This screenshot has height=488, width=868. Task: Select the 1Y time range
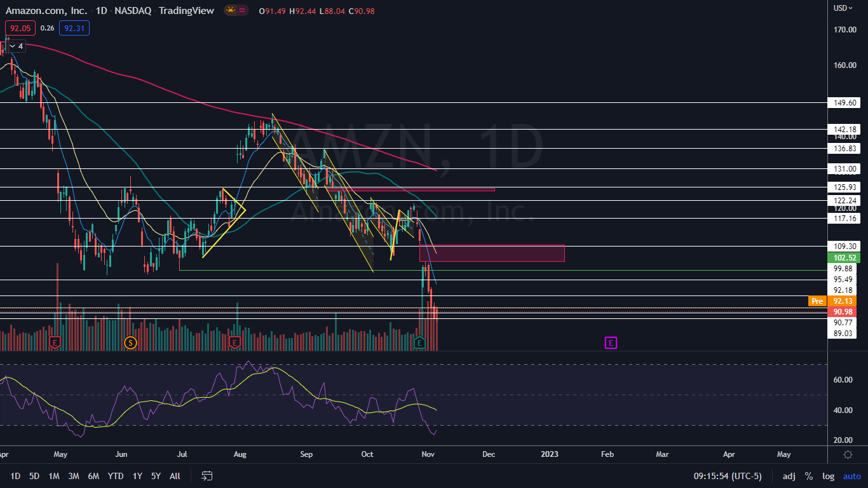click(x=137, y=476)
